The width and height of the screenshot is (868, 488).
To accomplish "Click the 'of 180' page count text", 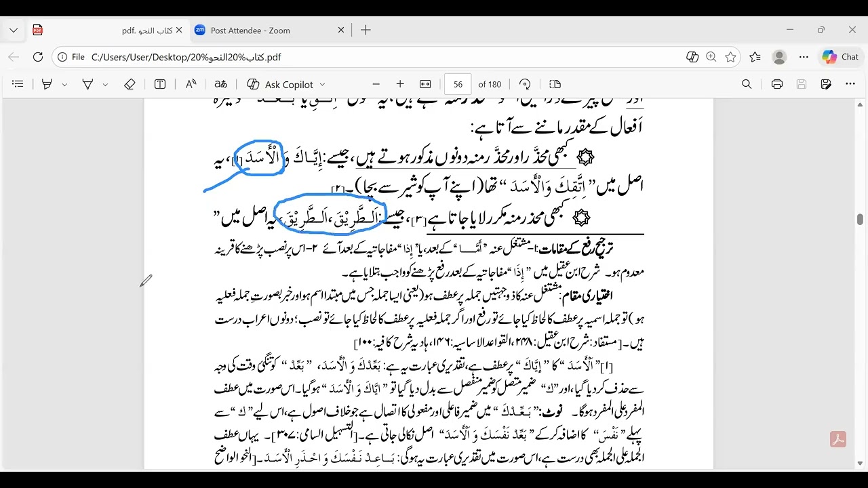I will point(490,84).
